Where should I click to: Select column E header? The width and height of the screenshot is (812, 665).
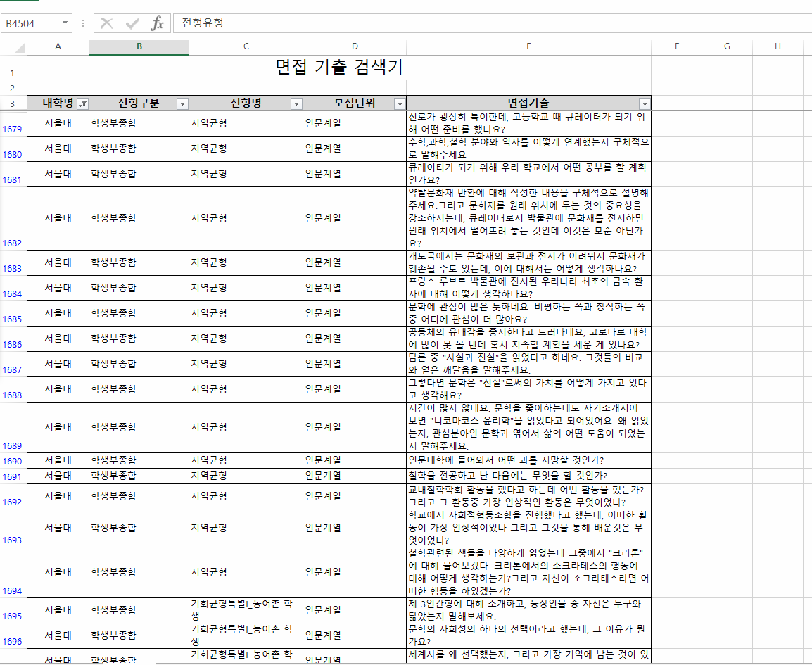coord(528,46)
